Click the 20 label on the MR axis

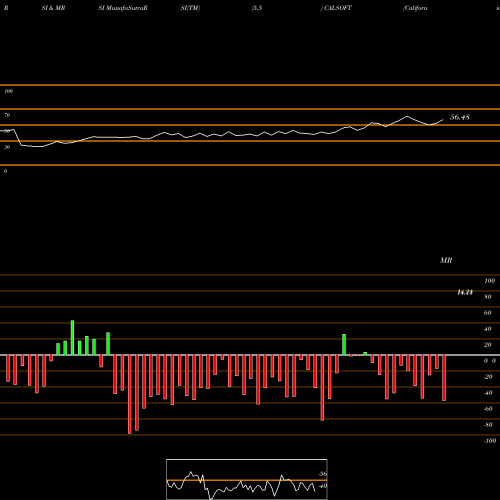(488, 345)
